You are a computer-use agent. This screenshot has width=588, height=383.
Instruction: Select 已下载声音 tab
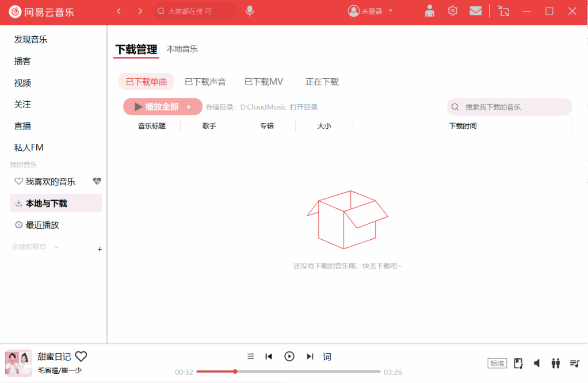(205, 82)
